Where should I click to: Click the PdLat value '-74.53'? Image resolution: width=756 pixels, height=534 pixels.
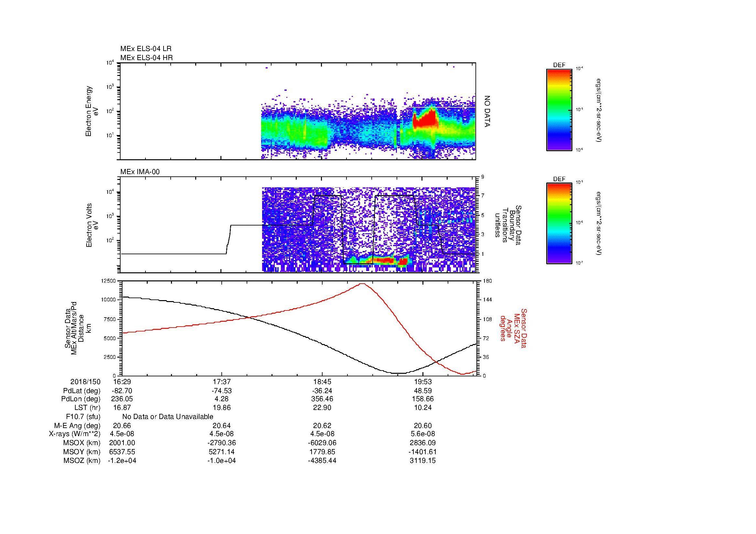[x=222, y=391]
